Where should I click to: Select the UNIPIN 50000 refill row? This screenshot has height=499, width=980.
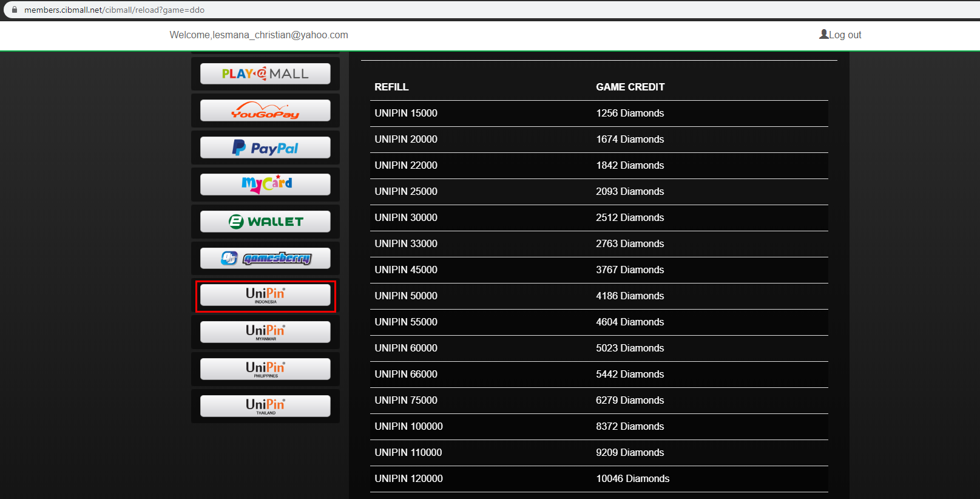click(x=599, y=296)
